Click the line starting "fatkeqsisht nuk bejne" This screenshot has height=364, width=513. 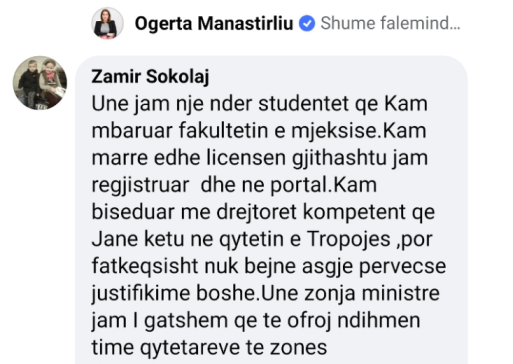pyautogui.click(x=269, y=266)
